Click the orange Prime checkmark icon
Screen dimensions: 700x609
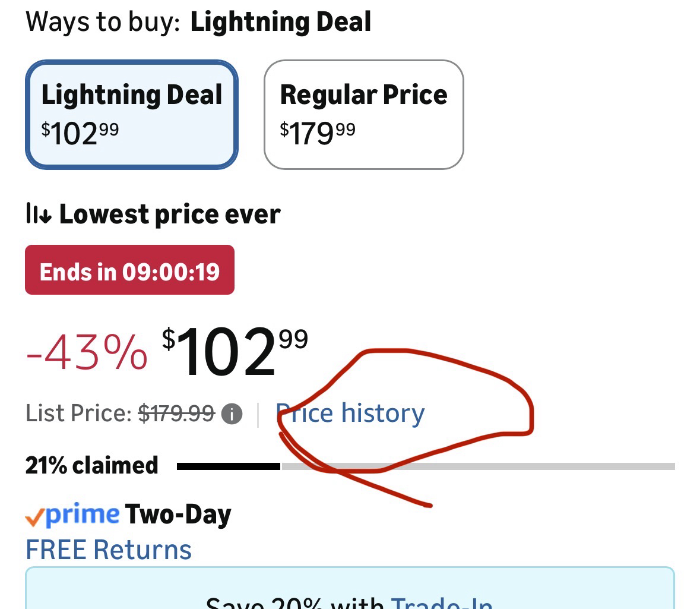pos(34,518)
